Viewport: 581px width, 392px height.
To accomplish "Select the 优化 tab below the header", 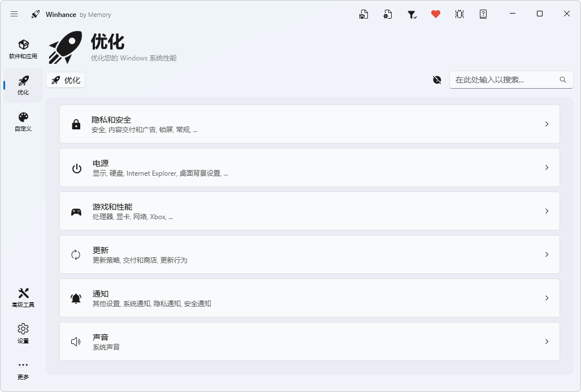I will click(65, 80).
